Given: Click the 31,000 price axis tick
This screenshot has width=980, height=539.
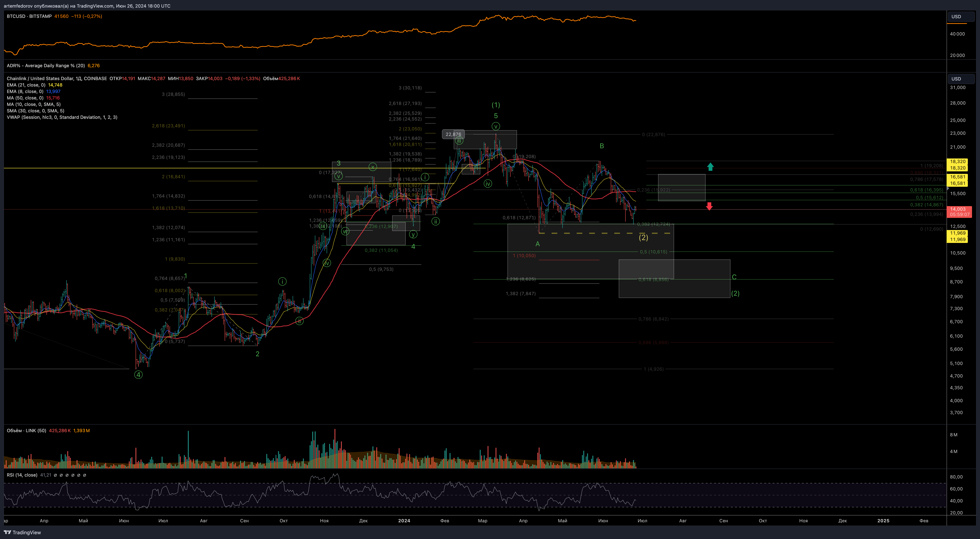Looking at the screenshot, I should pos(958,87).
